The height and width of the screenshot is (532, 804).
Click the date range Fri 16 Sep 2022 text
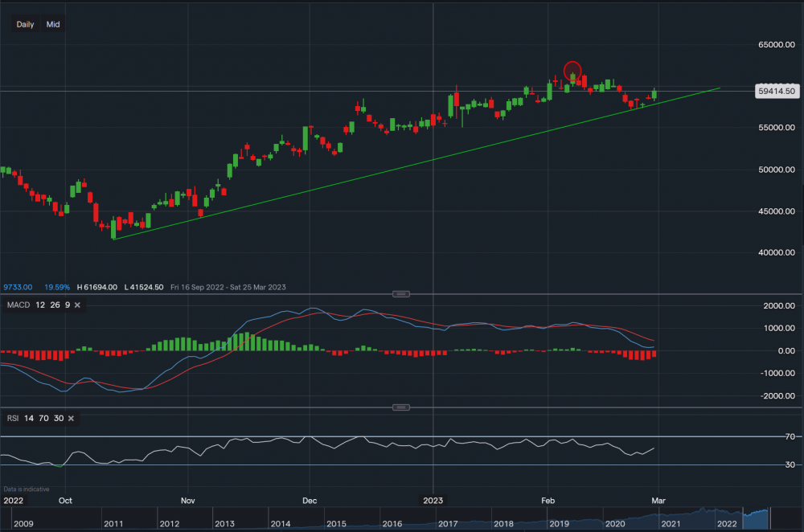tap(196, 287)
